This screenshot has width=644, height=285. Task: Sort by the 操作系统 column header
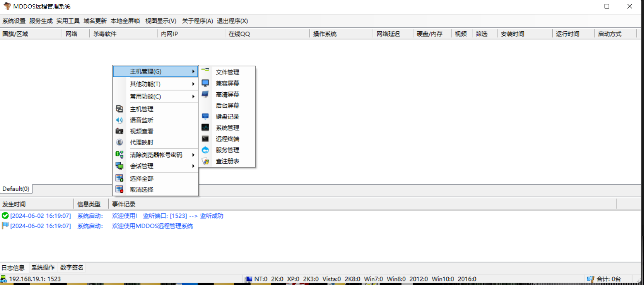pyautogui.click(x=341, y=34)
